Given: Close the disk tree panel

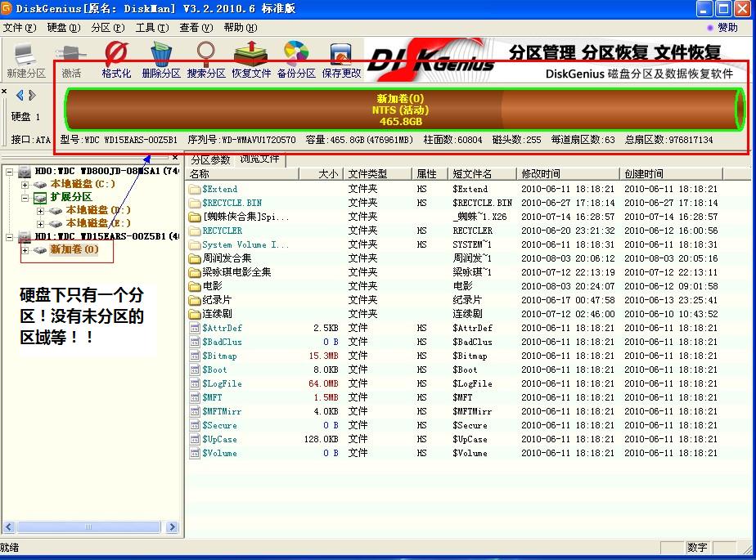Looking at the screenshot, I should click(175, 158).
